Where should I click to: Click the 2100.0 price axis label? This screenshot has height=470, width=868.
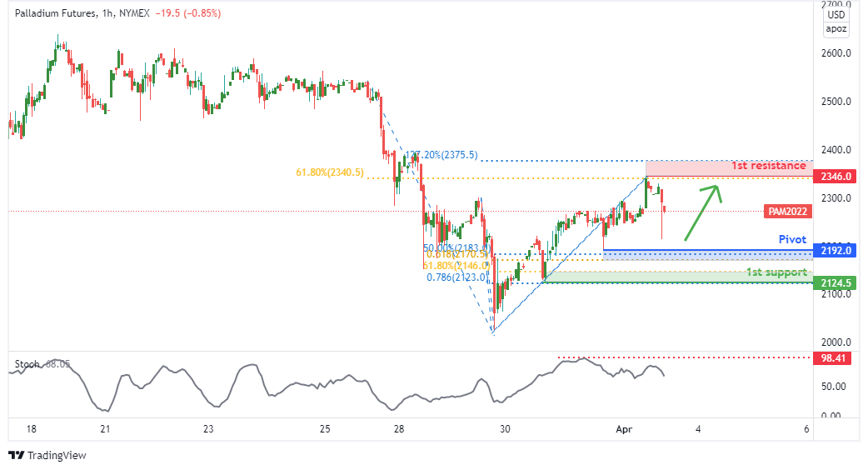tap(836, 294)
